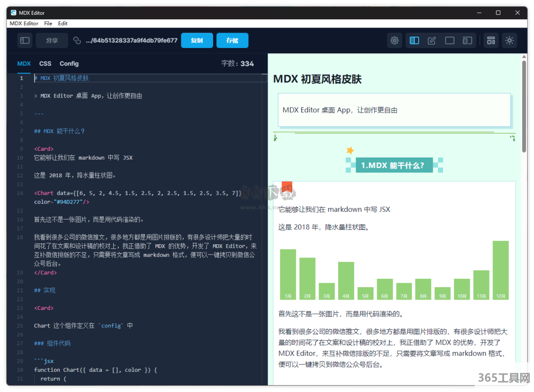534x392 pixels.
Task: Click the '## 实现' heading in editor
Action: coord(44,291)
